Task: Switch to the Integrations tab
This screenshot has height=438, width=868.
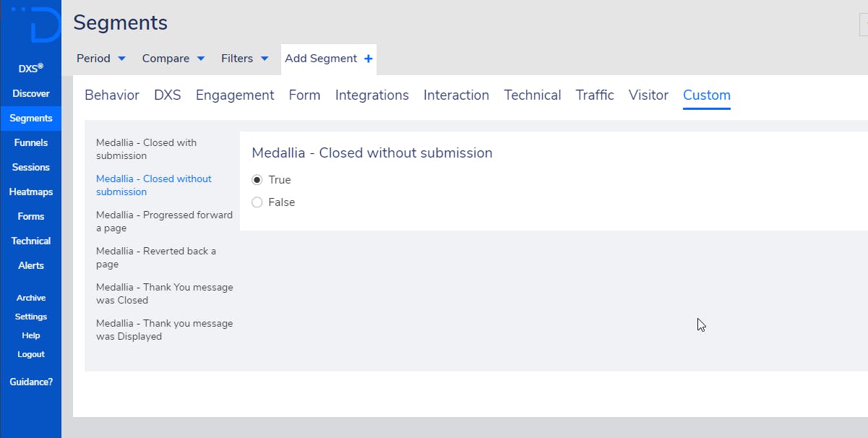Action: pos(372,95)
